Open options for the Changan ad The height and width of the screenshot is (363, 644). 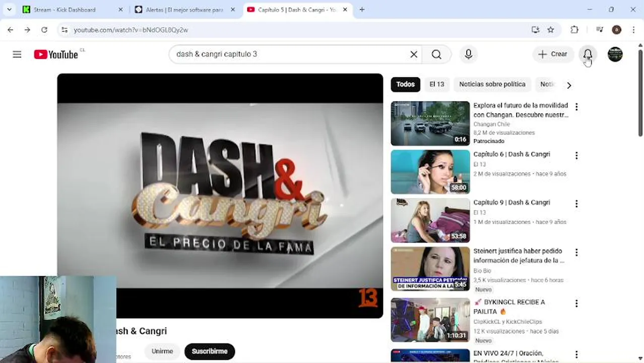(576, 107)
